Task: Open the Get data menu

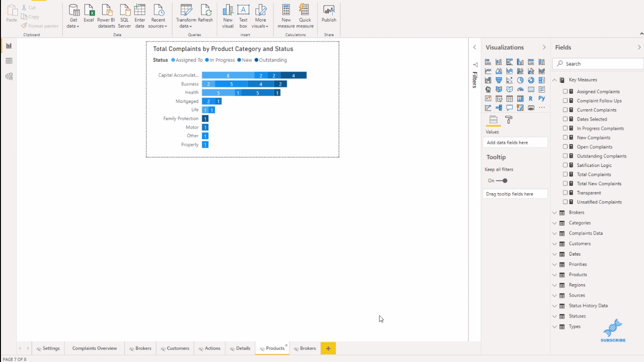Action: pos(74,16)
